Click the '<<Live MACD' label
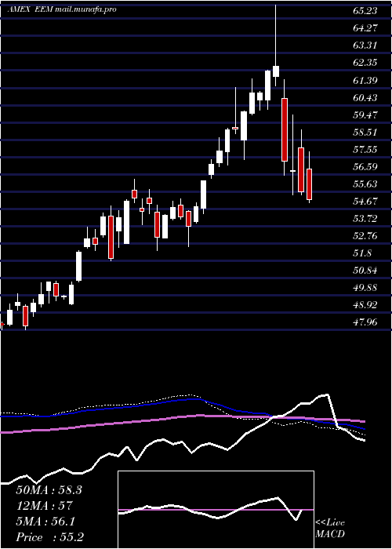The width and height of the screenshot is (392, 549). pos(330,528)
